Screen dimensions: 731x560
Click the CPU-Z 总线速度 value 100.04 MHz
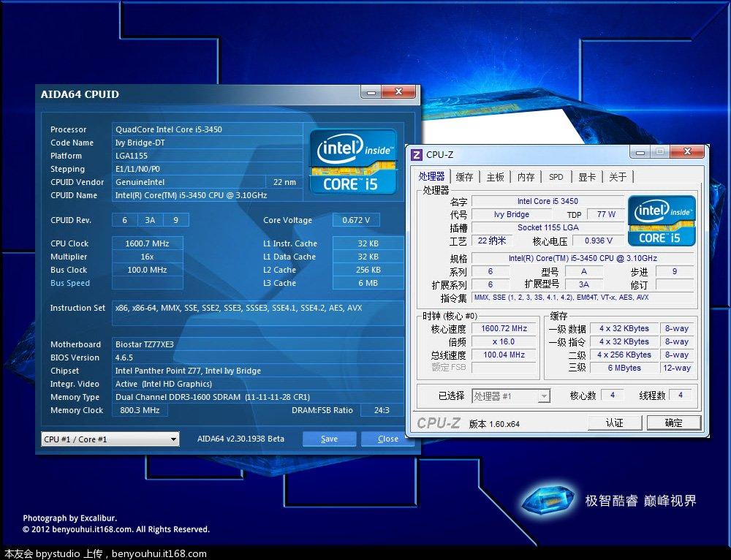click(504, 355)
